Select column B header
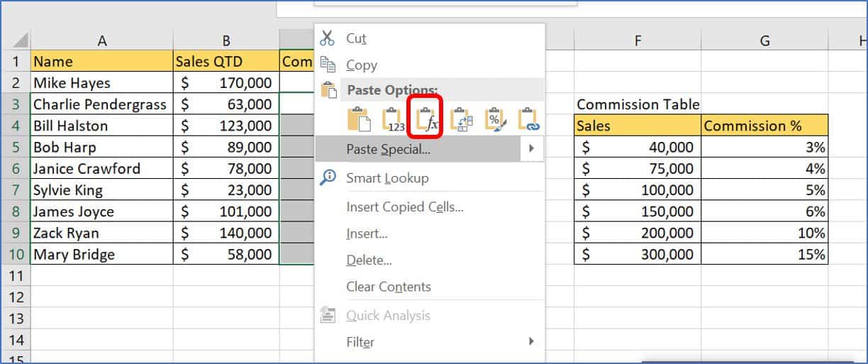This screenshot has height=364, width=868. coord(226,41)
